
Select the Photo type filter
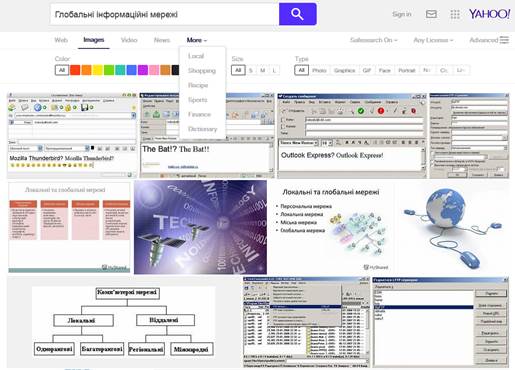[x=319, y=70]
